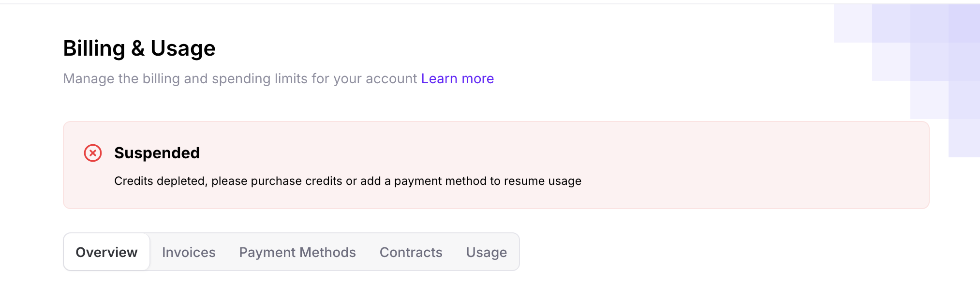Click the red X suspended status icon
Screen dimensions: 980x304
(x=93, y=153)
